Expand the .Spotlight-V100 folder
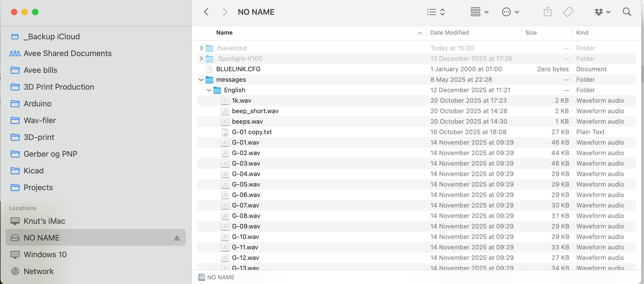 (201, 59)
